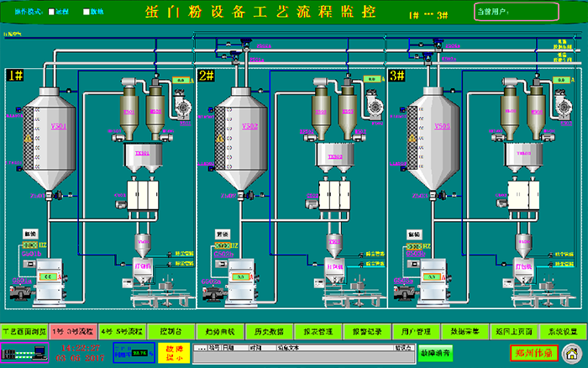Click the fan current readout at top of unit 2#
The height and width of the screenshot is (368, 588).
pyautogui.click(x=372, y=79)
